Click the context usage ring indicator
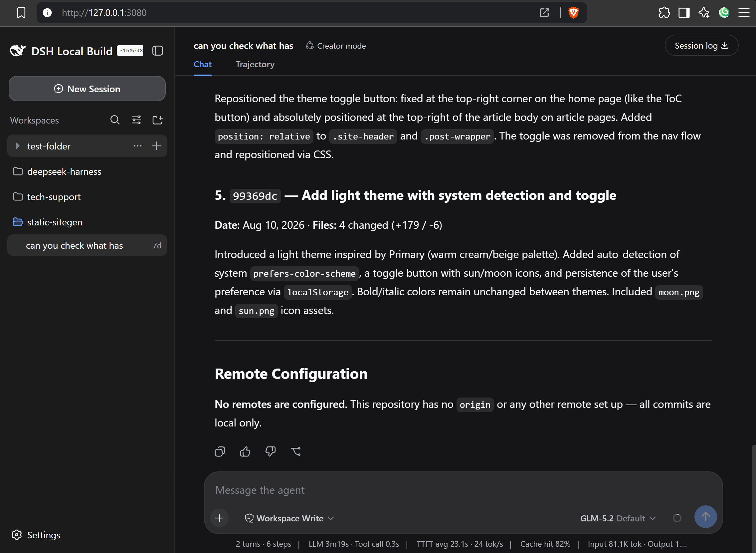This screenshot has height=553, width=756. [677, 518]
